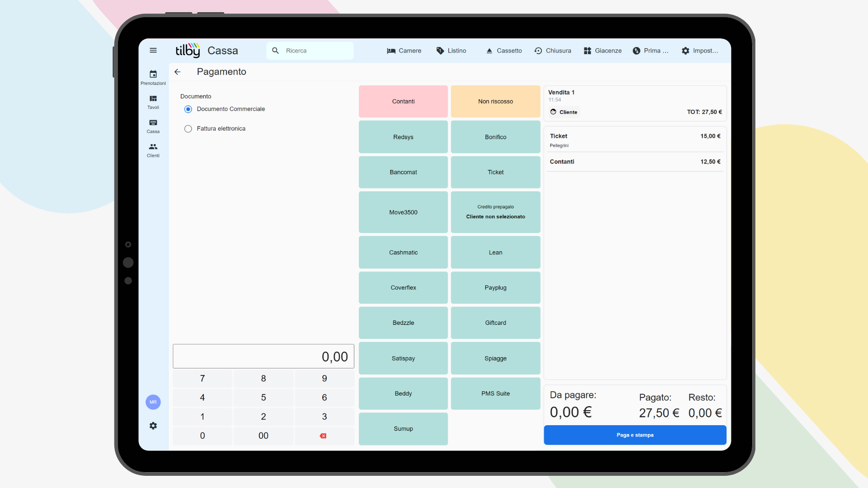Select Bonifico payment button
This screenshot has width=868, height=488.
(495, 137)
